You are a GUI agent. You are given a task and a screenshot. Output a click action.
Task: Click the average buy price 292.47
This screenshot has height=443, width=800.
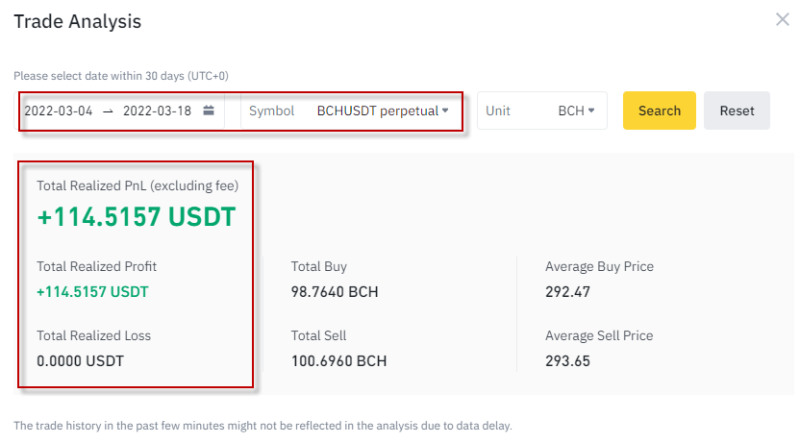pos(567,291)
